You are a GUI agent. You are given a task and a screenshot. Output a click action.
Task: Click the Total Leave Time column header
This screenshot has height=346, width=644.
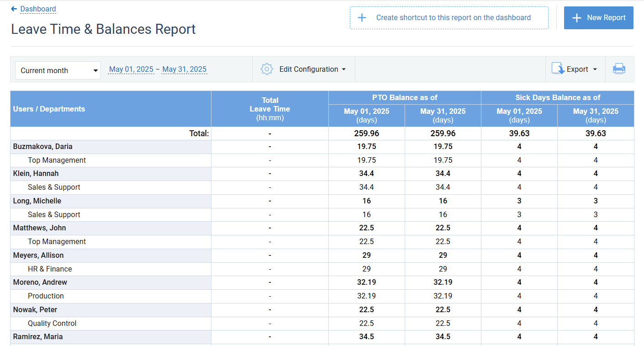tap(270, 109)
